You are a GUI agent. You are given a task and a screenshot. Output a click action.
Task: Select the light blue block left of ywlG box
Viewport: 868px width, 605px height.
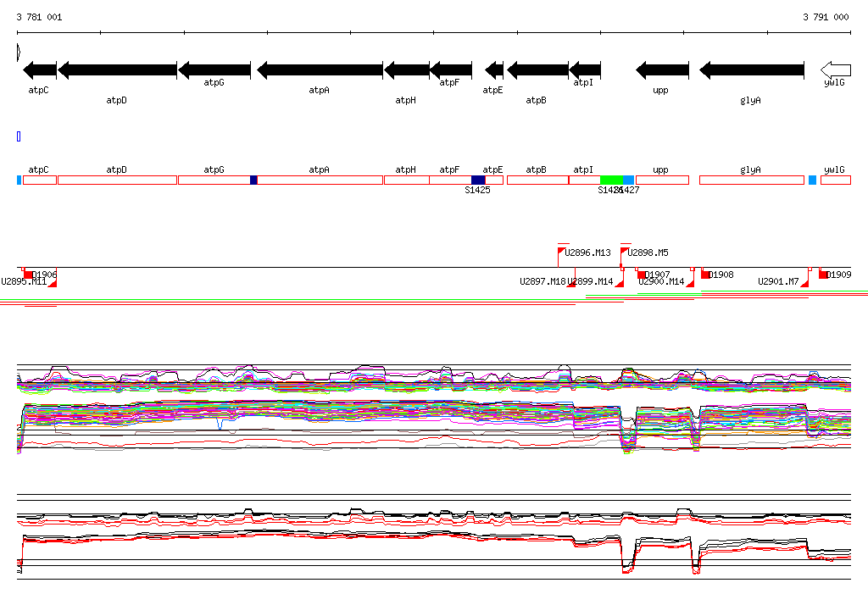point(812,180)
